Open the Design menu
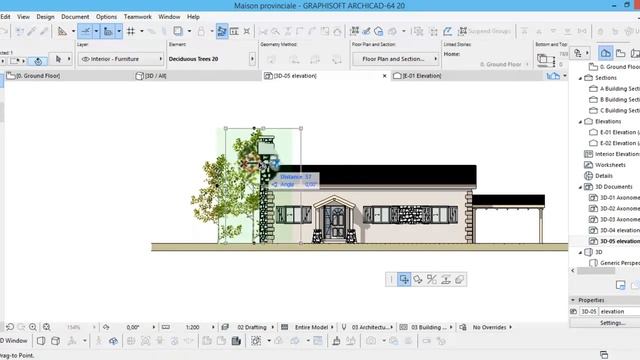This screenshot has height=360, width=640. (x=45, y=17)
